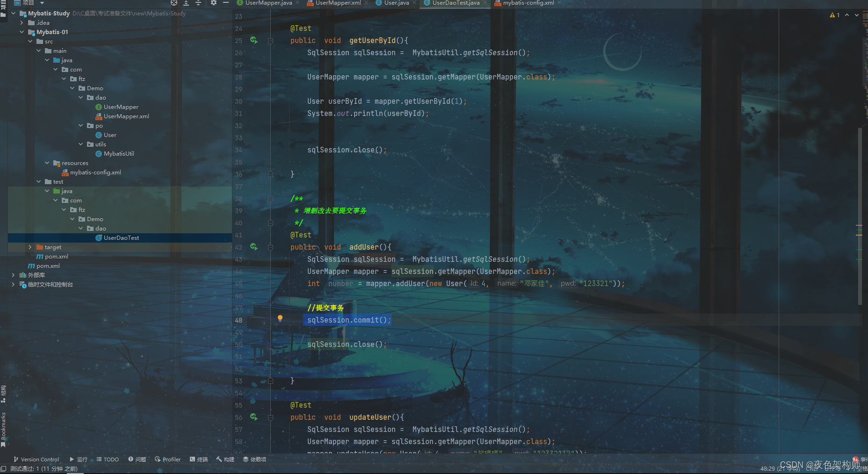Image resolution: width=868 pixels, height=474 pixels.
Task: Collapse the utils package
Action: tap(80, 144)
